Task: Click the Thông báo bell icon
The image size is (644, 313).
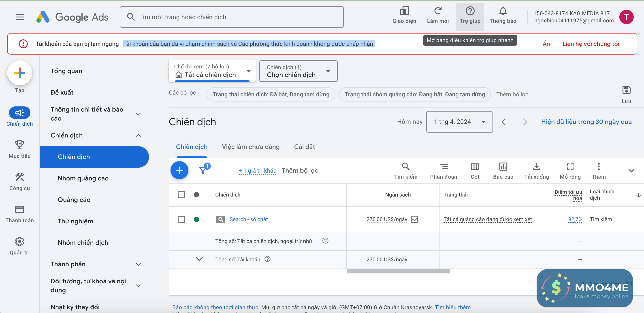Action: tap(503, 11)
